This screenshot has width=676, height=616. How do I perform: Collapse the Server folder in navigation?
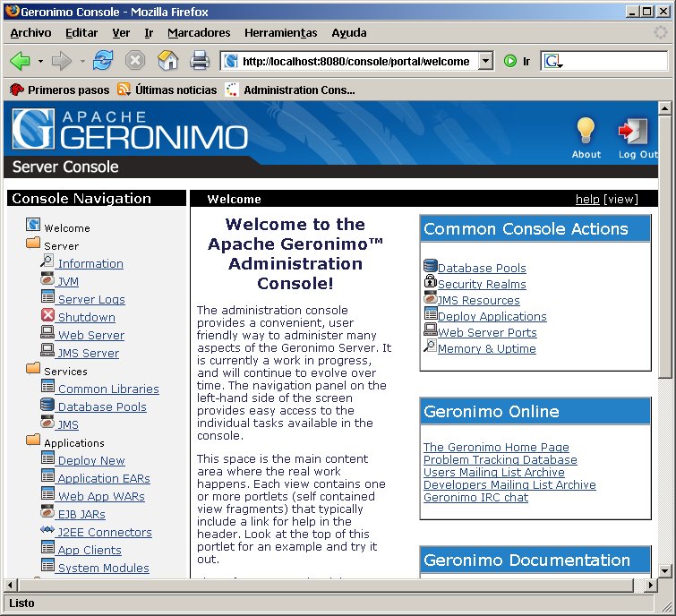[x=33, y=244]
